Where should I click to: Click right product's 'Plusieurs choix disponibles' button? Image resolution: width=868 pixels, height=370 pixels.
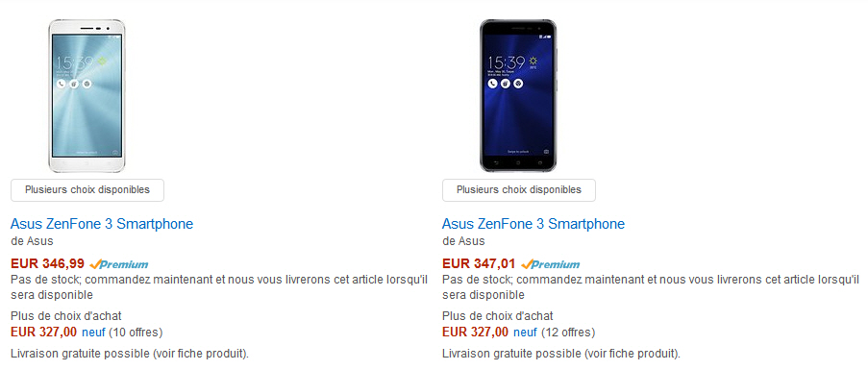coord(519,190)
